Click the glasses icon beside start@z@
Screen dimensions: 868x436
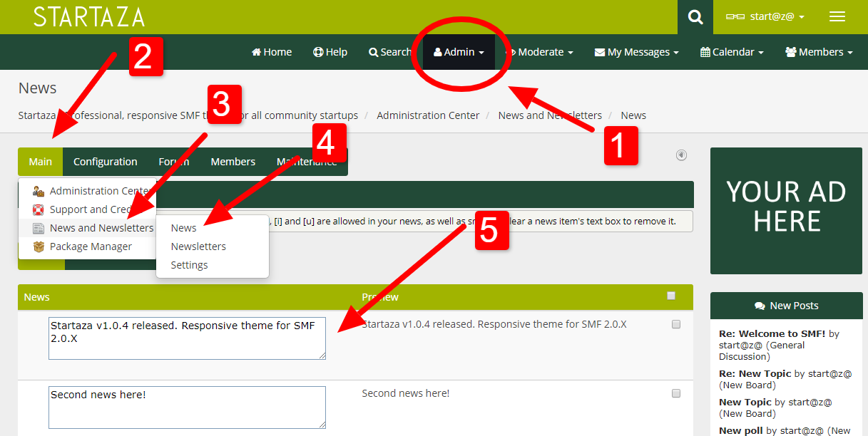coord(735,16)
